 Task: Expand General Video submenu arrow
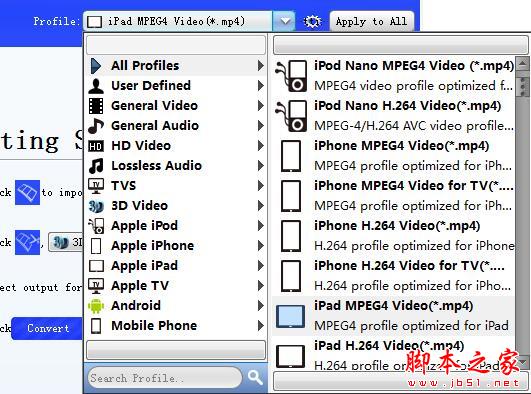pyautogui.click(x=260, y=106)
